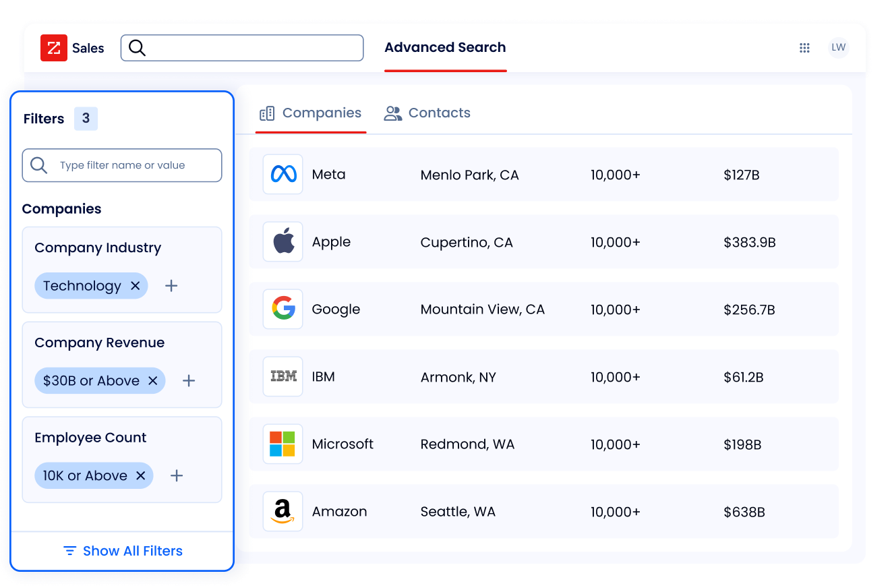This screenshot has height=588, width=890.
Task: Click the $383.9B revenue value
Action: click(x=750, y=243)
